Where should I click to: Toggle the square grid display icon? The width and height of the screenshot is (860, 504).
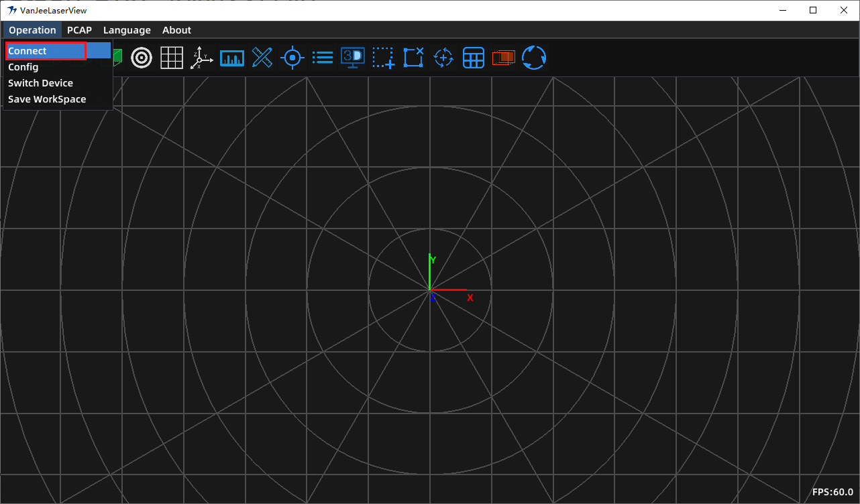click(172, 58)
